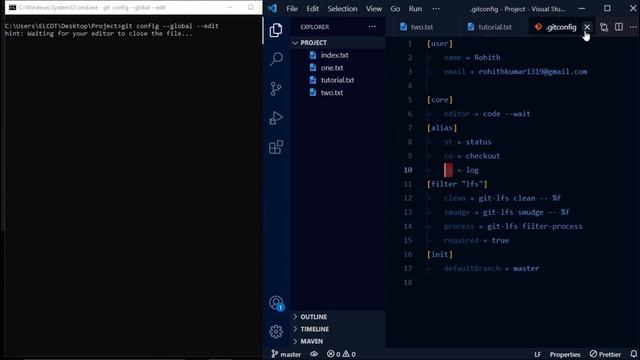This screenshot has width=640, height=360.
Task: Click the defaultBranch = master line
Action: 491,269
